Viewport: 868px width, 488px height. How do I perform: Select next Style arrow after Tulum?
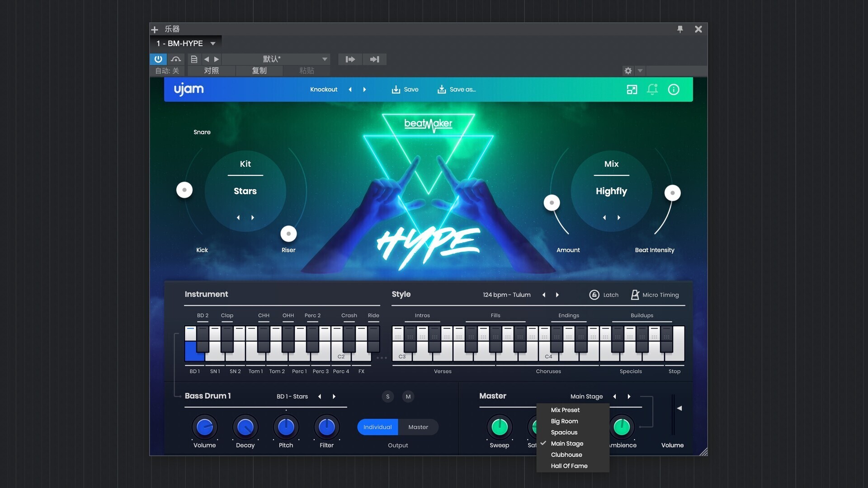pyautogui.click(x=557, y=295)
